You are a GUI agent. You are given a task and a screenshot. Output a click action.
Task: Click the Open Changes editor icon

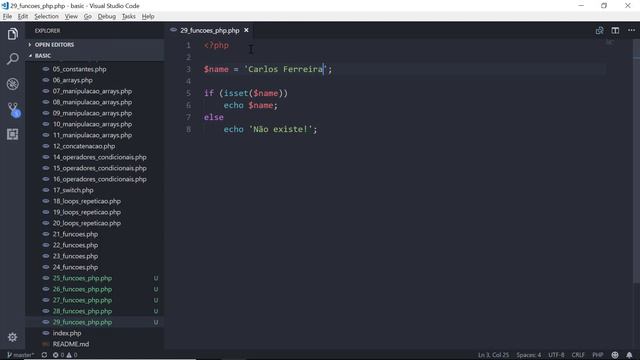599,31
